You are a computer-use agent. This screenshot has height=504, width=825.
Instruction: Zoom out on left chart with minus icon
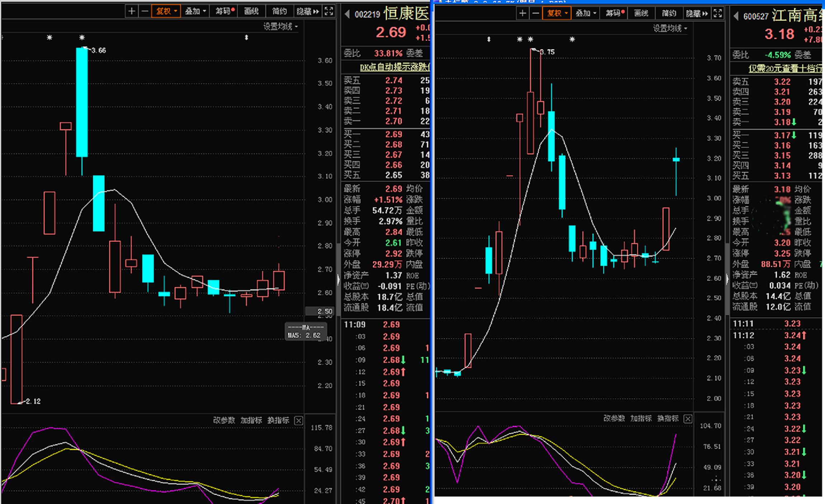click(145, 11)
